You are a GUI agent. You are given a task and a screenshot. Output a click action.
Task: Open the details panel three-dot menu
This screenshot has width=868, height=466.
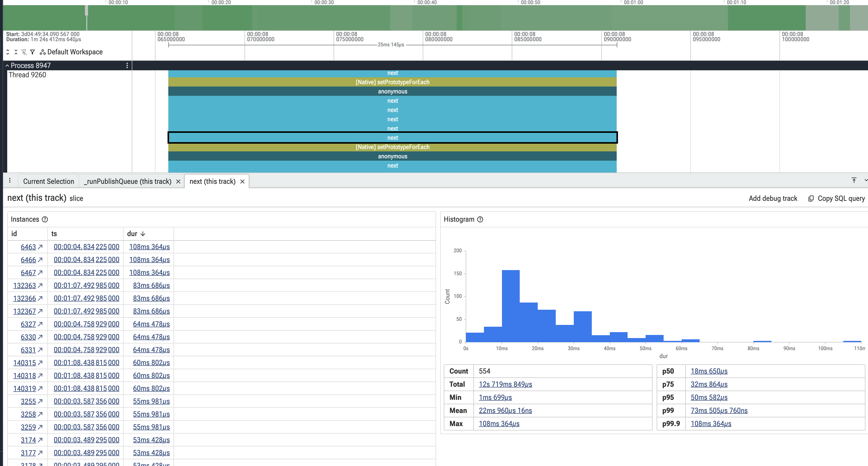pyautogui.click(x=10, y=180)
